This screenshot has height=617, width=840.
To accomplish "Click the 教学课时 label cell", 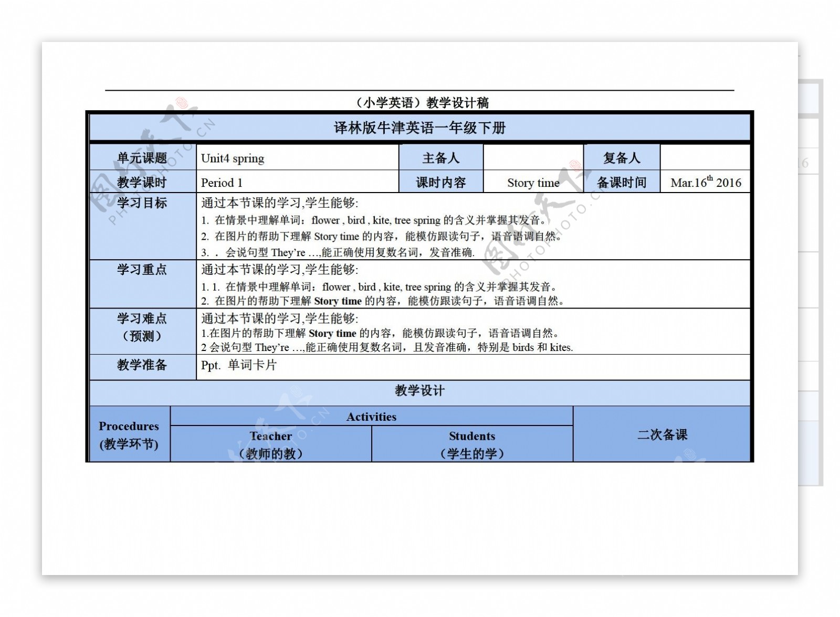I will tap(142, 182).
